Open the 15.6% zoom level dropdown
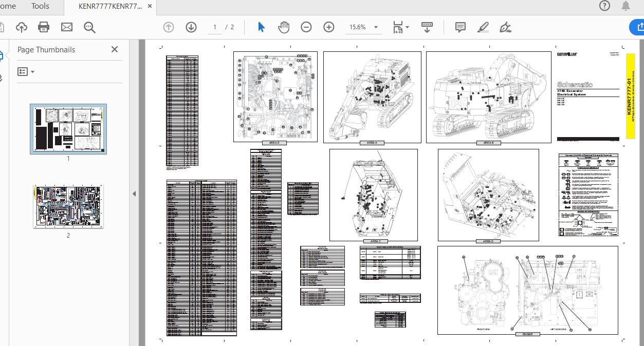The height and width of the screenshot is (346, 644). coord(376,27)
